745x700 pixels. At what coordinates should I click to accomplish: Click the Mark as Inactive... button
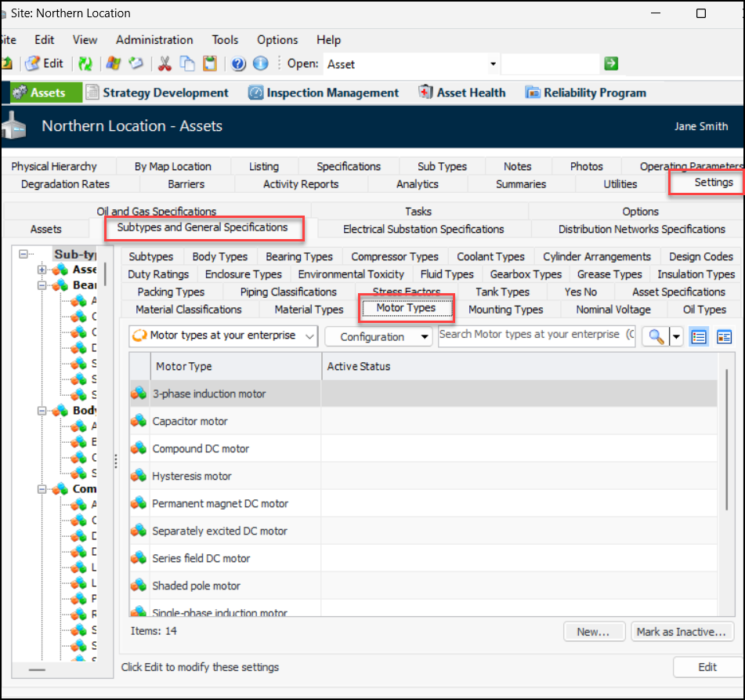click(x=682, y=632)
